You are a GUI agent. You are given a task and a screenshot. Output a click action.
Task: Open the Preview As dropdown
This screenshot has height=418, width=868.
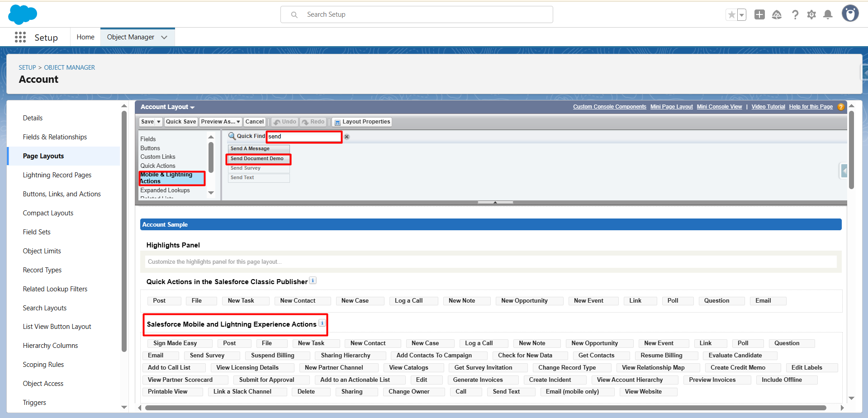220,122
